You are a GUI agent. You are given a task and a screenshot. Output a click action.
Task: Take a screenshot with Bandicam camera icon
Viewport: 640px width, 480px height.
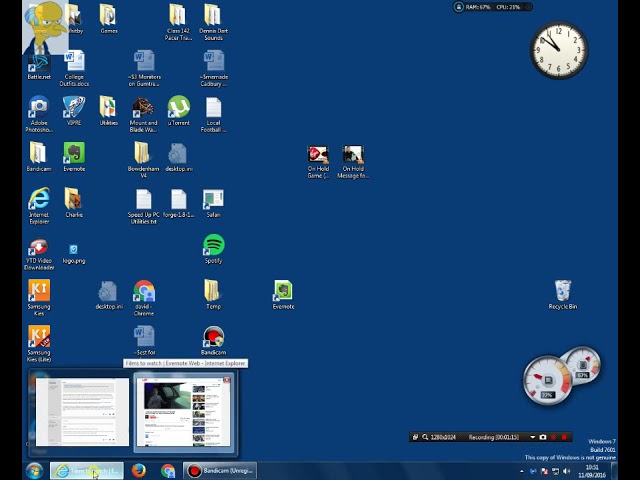click(x=542, y=437)
